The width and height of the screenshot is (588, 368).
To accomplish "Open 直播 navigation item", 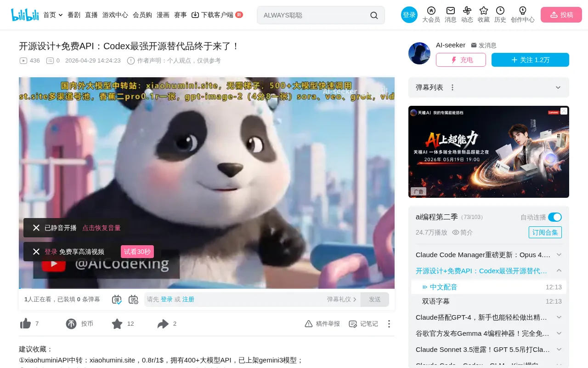I will 91,15.
